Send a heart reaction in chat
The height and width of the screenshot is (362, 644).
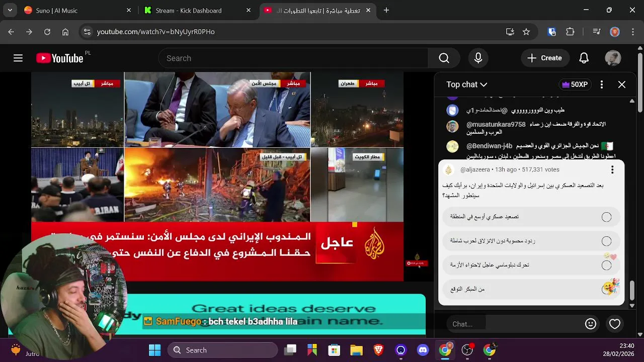click(x=615, y=324)
